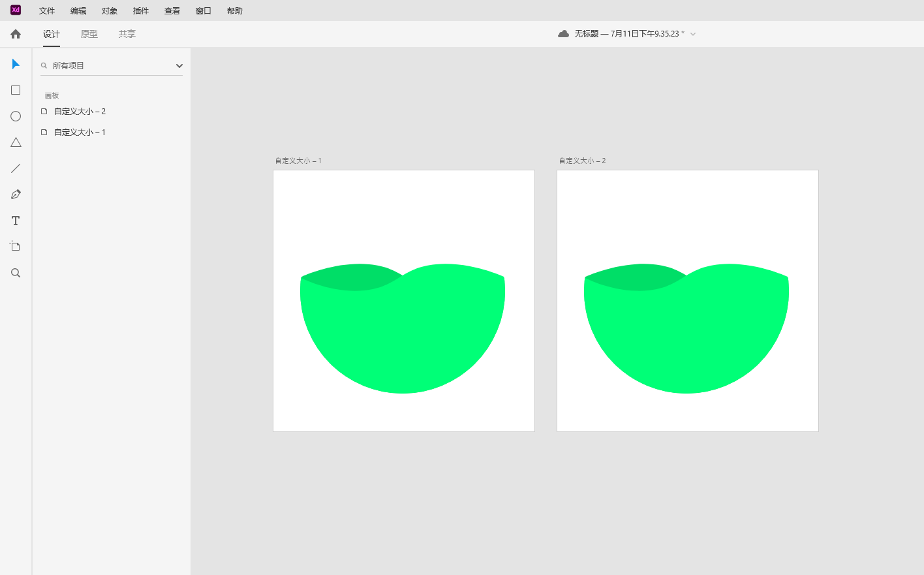Click the layers search magnifier icon
The height and width of the screenshot is (575, 924).
(44, 65)
